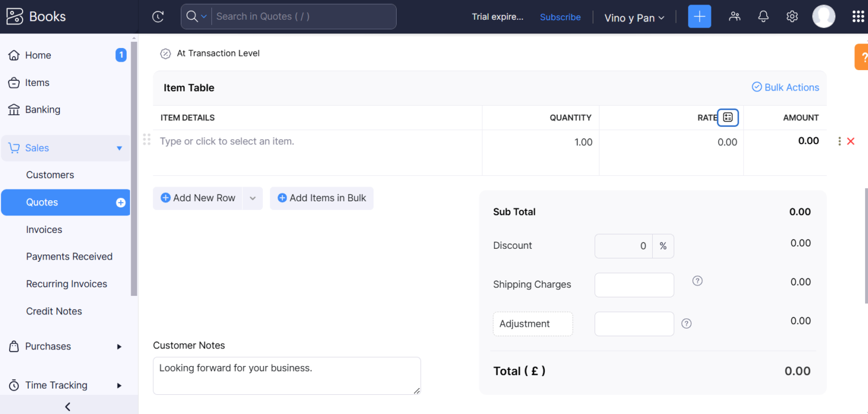
Task: Open Payments Received from the sidebar
Action: point(69,256)
